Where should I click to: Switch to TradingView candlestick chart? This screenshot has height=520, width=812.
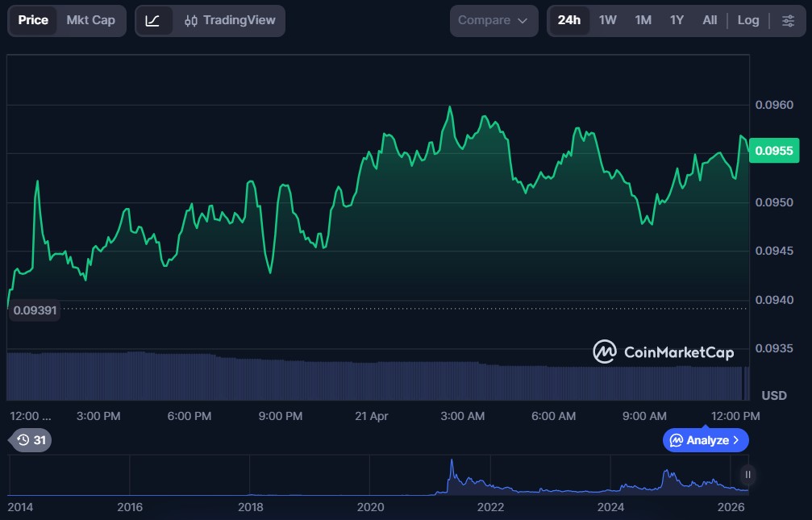pyautogui.click(x=230, y=20)
